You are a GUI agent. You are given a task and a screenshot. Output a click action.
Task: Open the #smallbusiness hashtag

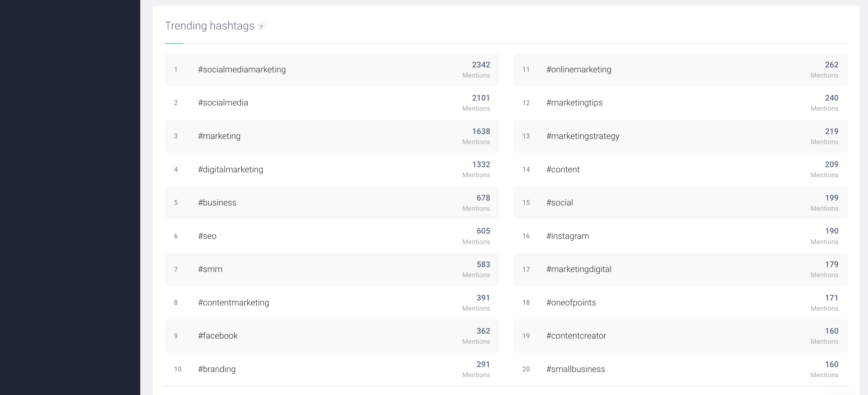tap(575, 369)
